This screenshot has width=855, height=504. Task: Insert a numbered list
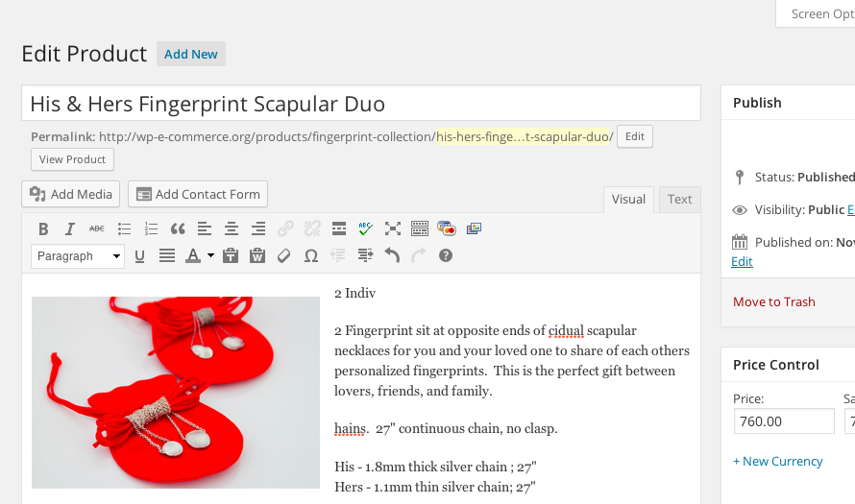[x=151, y=228]
